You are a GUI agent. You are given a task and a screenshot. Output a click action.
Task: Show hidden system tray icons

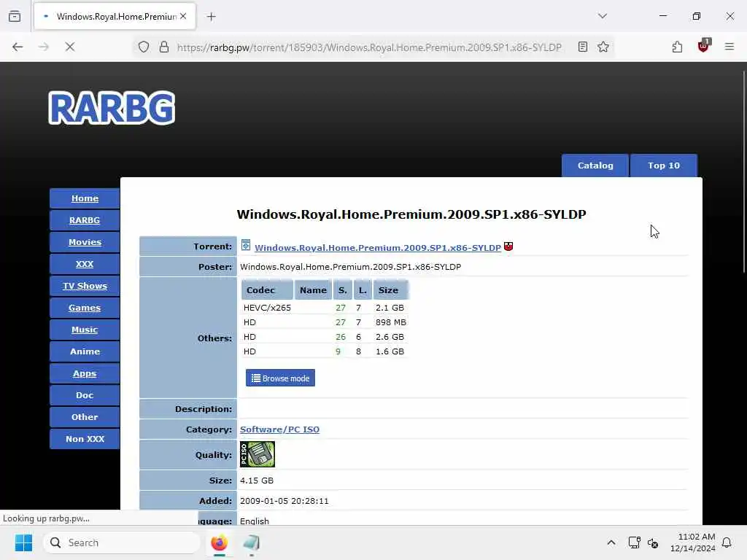point(611,542)
